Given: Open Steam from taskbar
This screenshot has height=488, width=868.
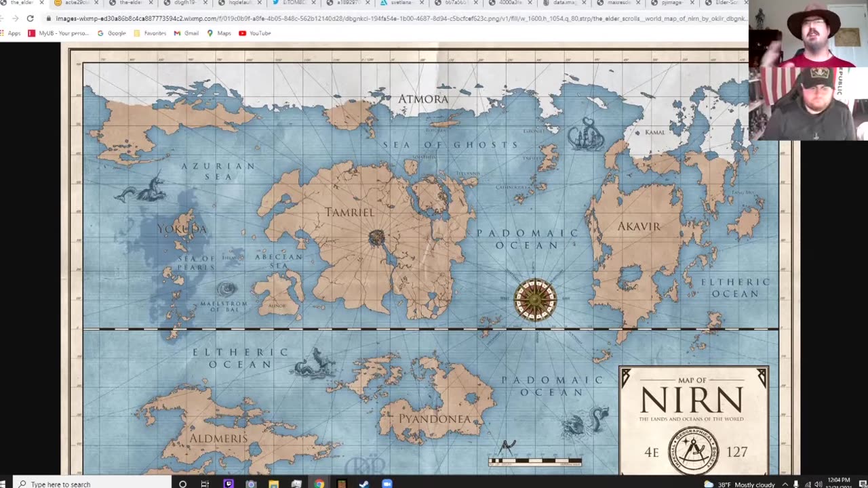Looking at the screenshot, I should [x=364, y=484].
